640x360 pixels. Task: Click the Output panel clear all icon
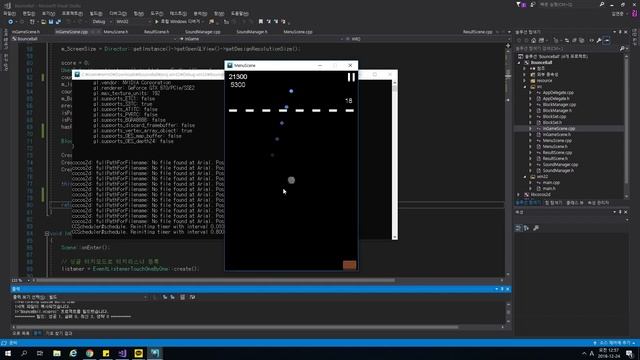182,297
